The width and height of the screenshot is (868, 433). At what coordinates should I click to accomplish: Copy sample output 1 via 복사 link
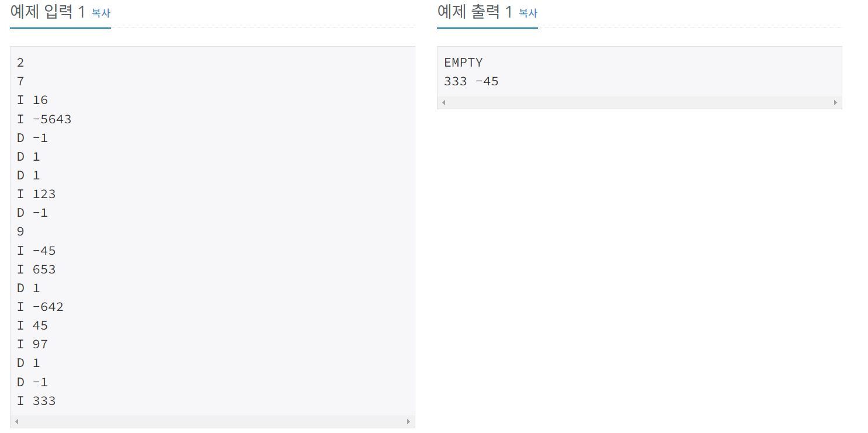[x=528, y=13]
